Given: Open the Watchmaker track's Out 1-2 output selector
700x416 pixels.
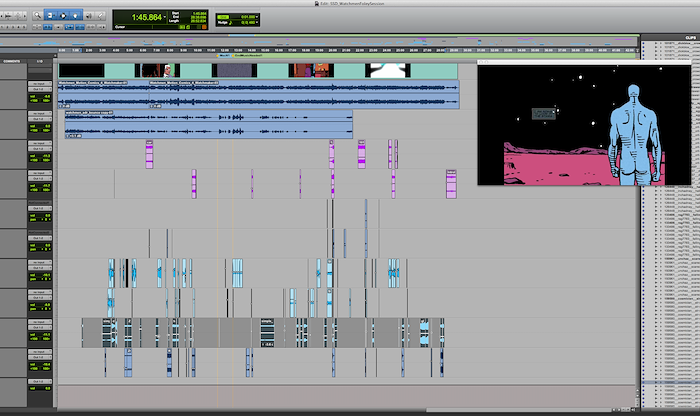Looking at the screenshot, I should pos(40,89).
